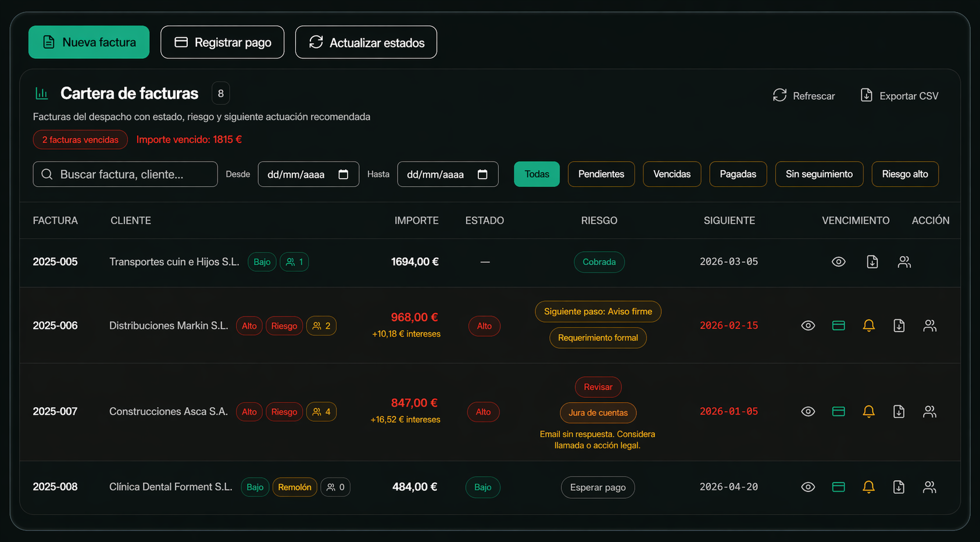This screenshot has height=542, width=980.
Task: Click contacts count badge for Transportes cuin
Action: (295, 262)
